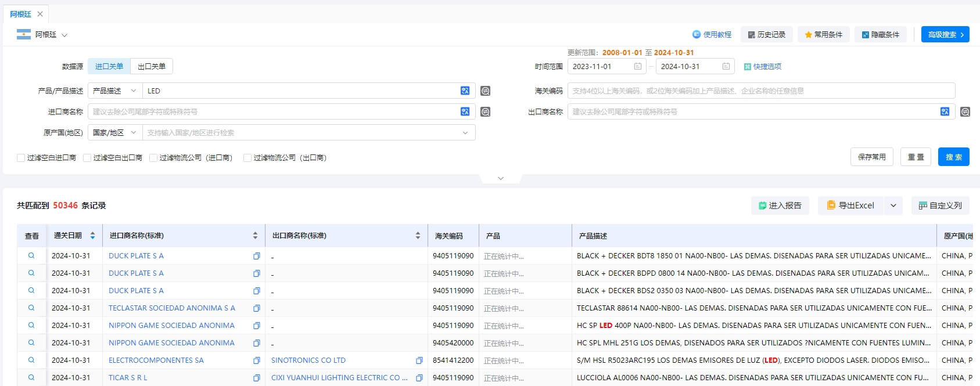The height and width of the screenshot is (386, 980).
Task: Open 自定义列 custom columns
Action: (940, 205)
